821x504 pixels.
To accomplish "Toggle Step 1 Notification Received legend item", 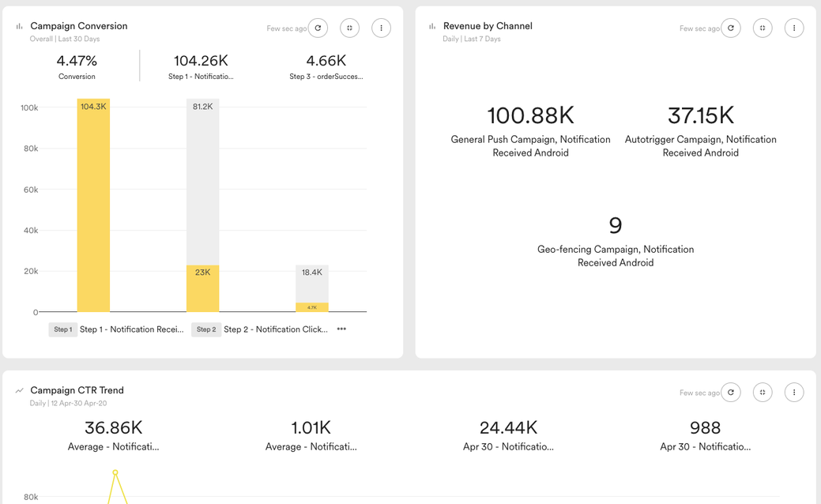I will (116, 329).
